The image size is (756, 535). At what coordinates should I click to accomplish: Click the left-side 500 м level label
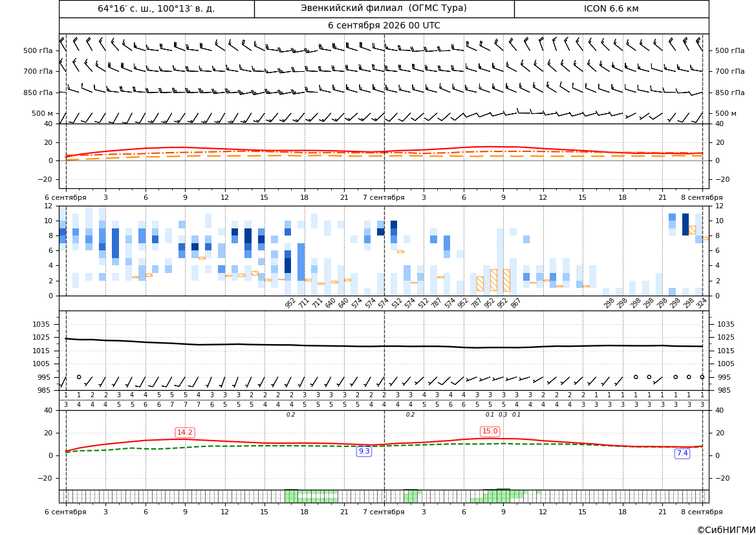point(42,113)
